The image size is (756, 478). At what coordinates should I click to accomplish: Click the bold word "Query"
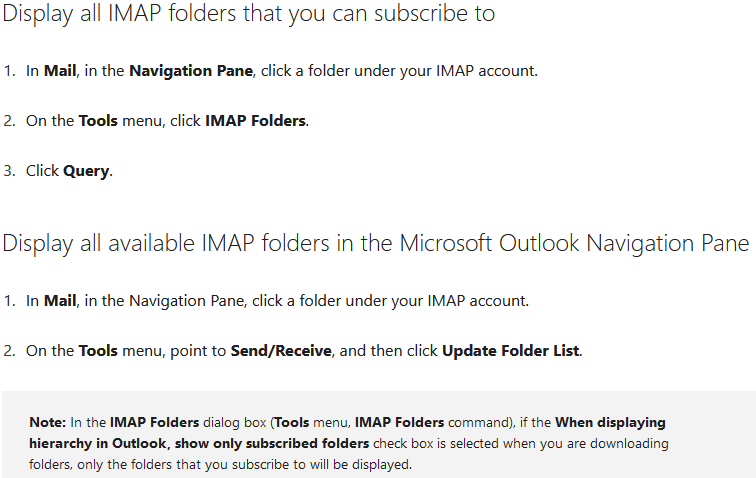point(86,171)
